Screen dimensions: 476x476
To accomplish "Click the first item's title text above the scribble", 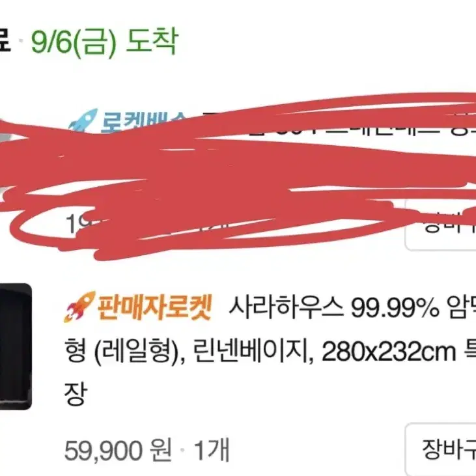I will coord(334,128).
